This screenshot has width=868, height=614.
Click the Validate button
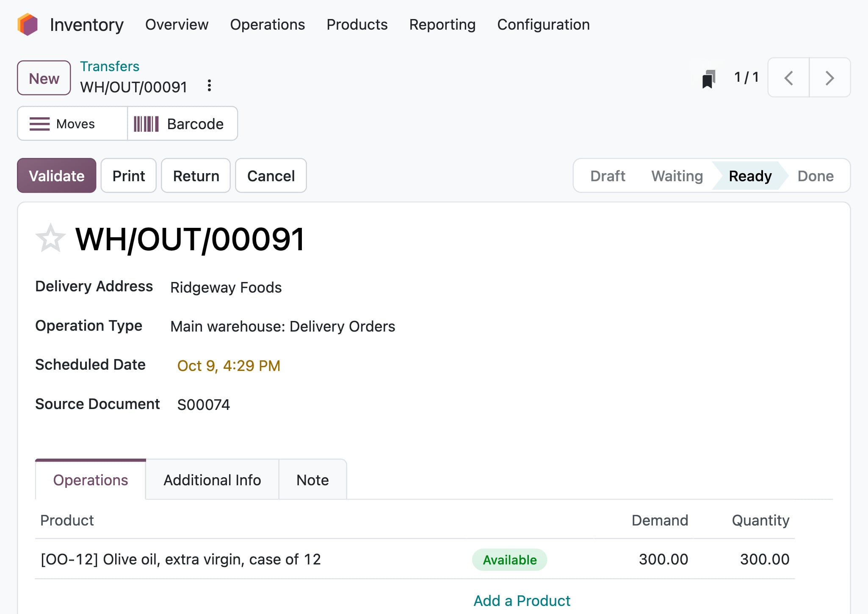57,176
